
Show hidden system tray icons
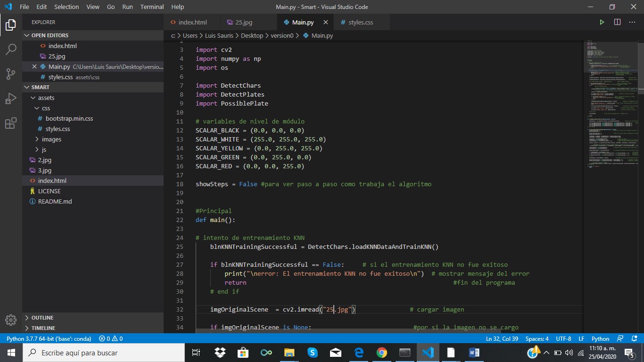[546, 353]
